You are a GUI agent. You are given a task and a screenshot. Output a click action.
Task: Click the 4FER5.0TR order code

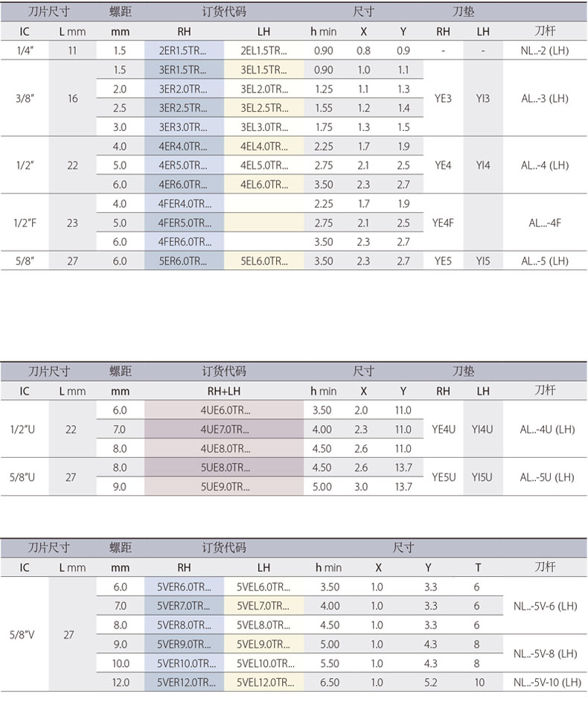(184, 223)
